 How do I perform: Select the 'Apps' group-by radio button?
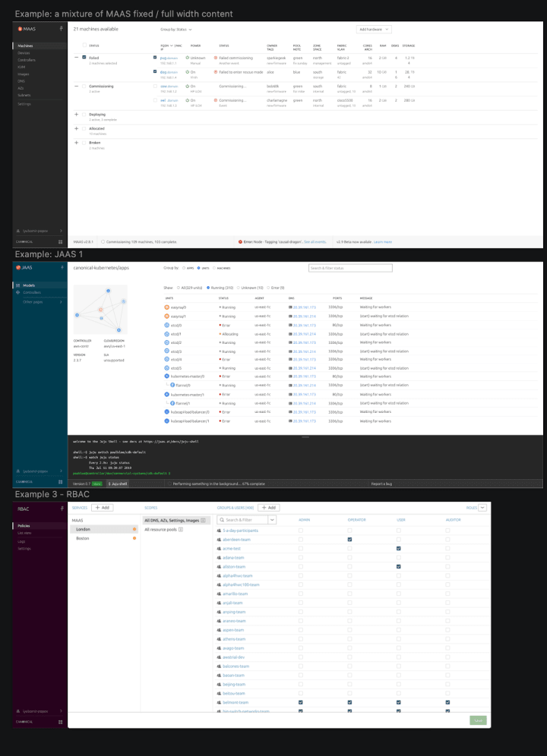click(x=184, y=268)
